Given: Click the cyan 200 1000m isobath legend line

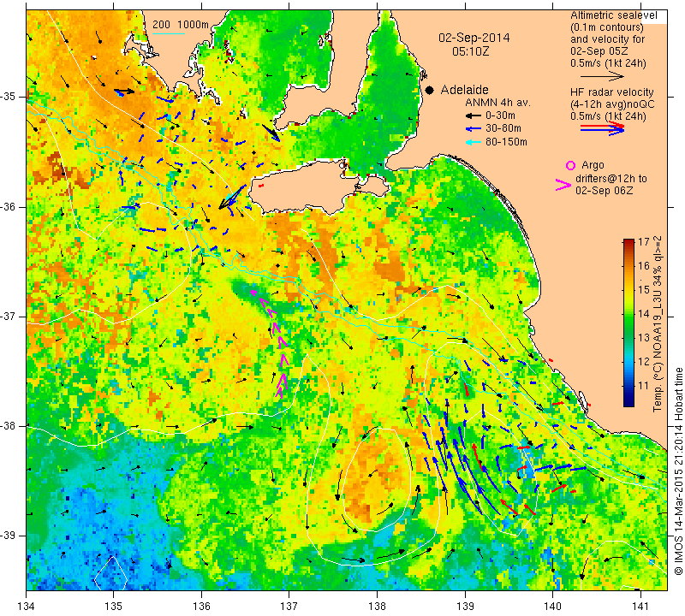Looking at the screenshot, I should tap(169, 33).
